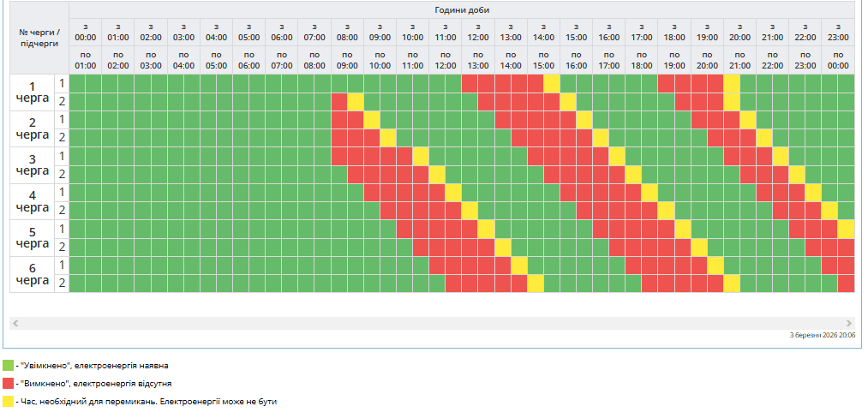Click the right arrow of the horizontal scrollbar

point(848,324)
